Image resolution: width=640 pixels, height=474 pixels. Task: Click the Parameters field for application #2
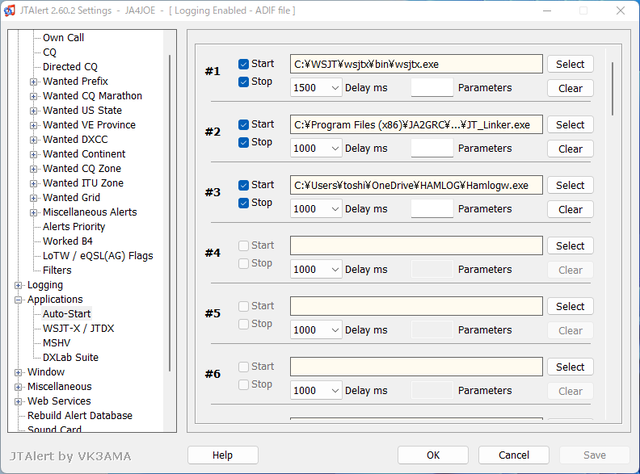(x=432, y=148)
